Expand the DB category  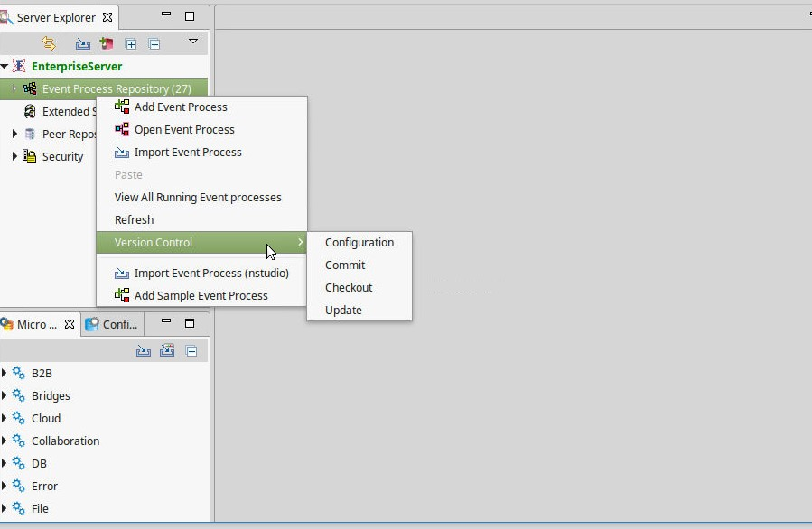(5, 463)
